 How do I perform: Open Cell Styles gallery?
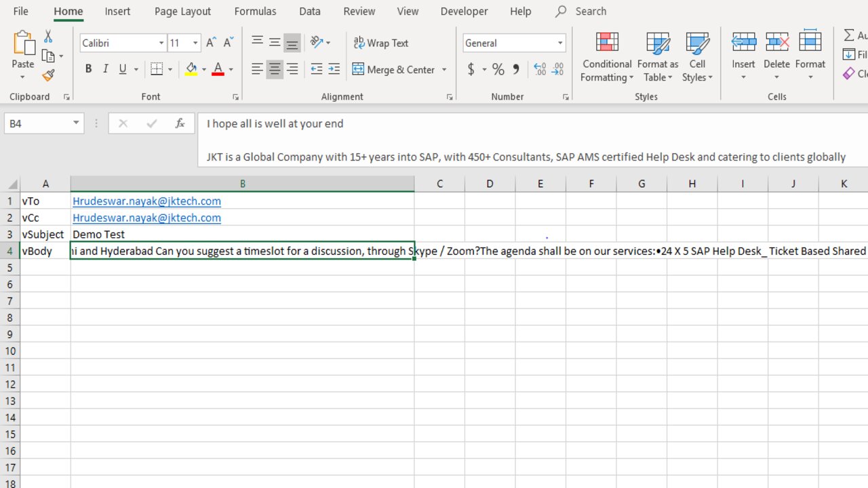[697, 57]
